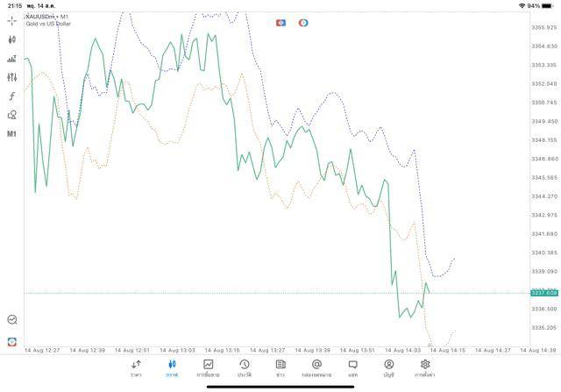Tap the current price label 3337.608
561x392 pixels.
tap(544, 294)
